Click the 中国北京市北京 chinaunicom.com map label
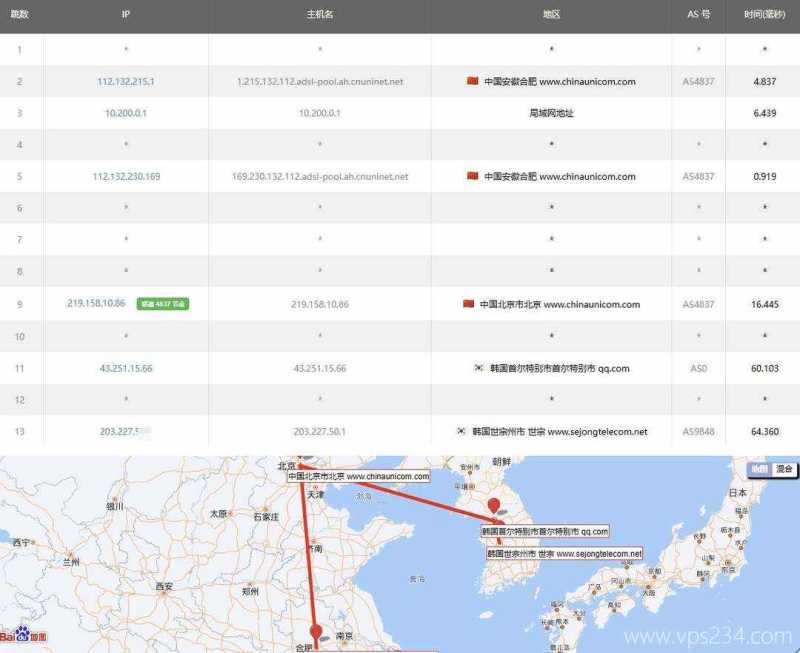800x653 pixels. tap(357, 477)
